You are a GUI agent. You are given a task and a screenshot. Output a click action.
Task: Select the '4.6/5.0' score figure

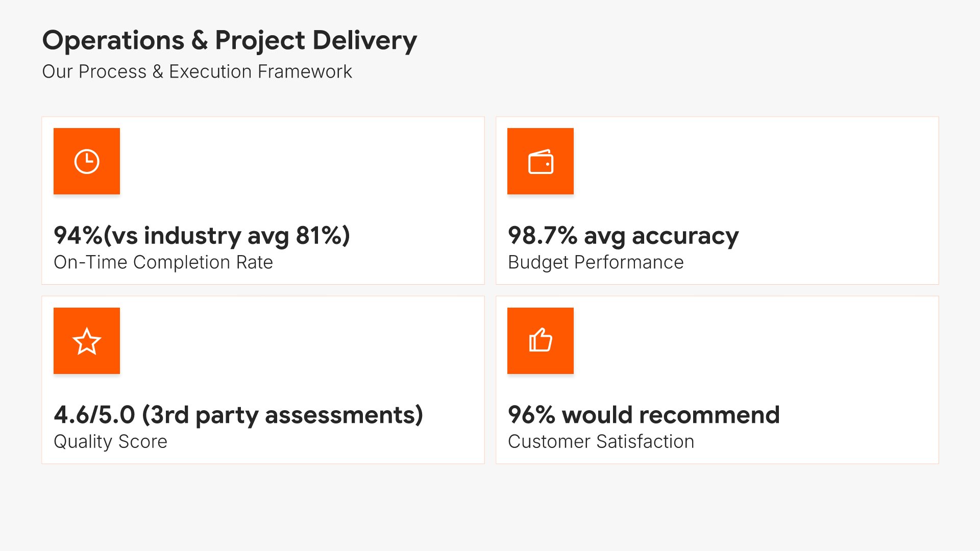pyautogui.click(x=94, y=415)
